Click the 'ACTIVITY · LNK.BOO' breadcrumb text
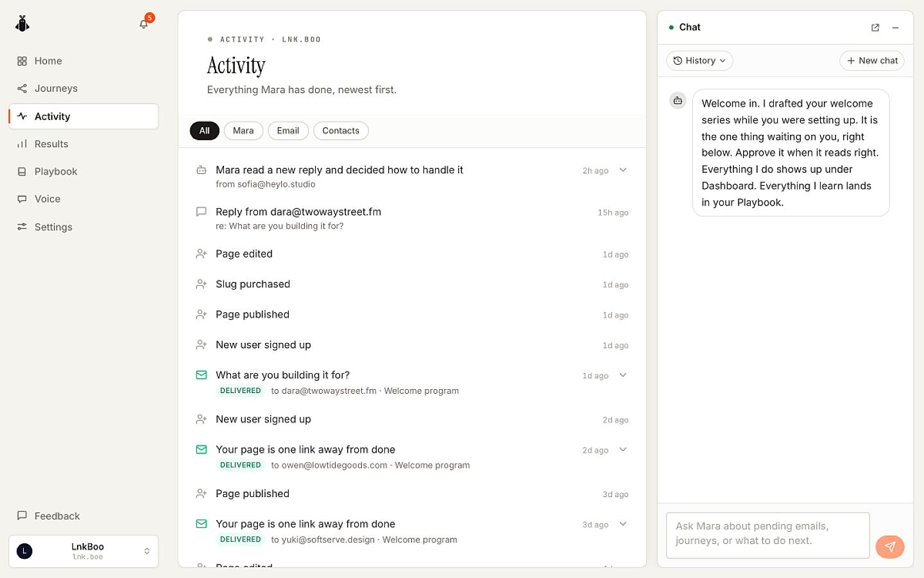 [270, 39]
